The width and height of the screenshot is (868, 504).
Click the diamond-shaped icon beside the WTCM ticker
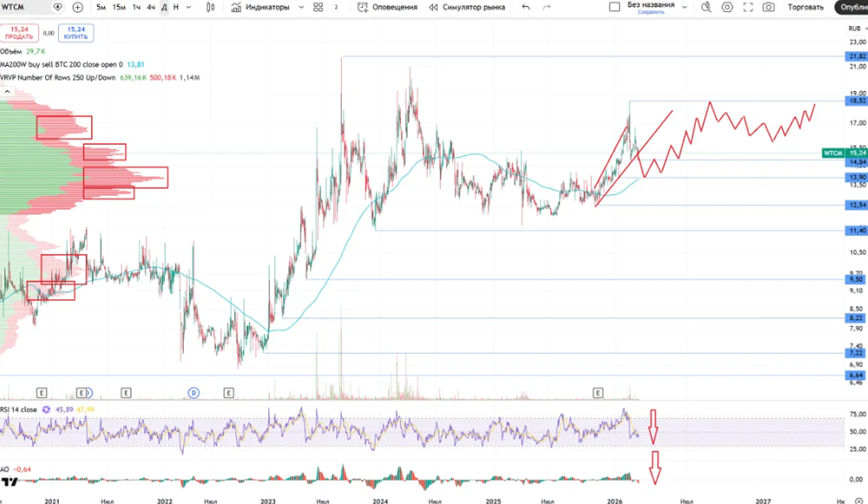coord(57,7)
